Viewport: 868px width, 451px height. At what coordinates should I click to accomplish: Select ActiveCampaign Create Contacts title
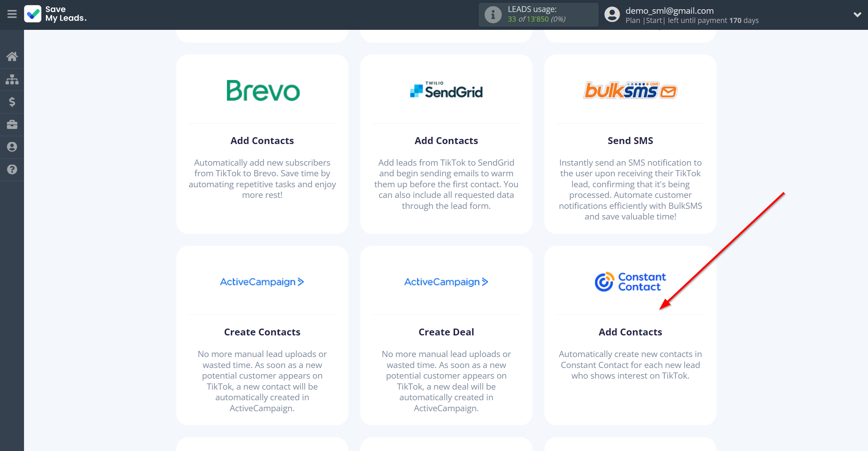coord(262,332)
